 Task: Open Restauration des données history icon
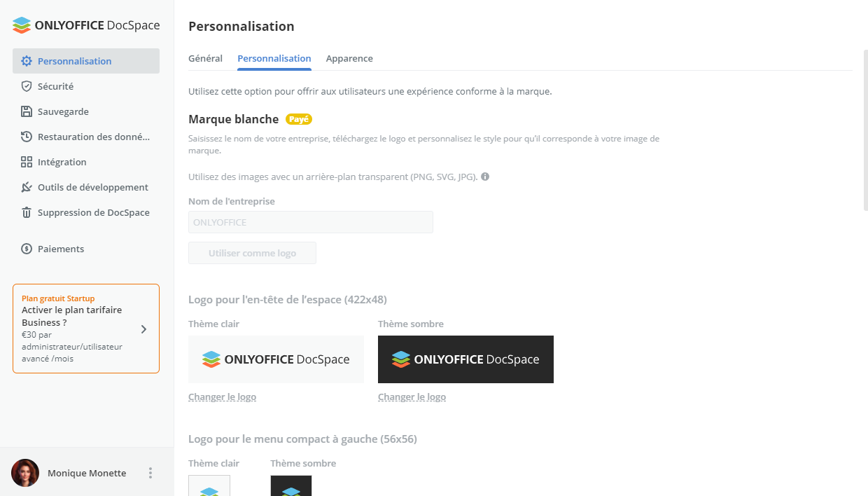click(x=27, y=137)
